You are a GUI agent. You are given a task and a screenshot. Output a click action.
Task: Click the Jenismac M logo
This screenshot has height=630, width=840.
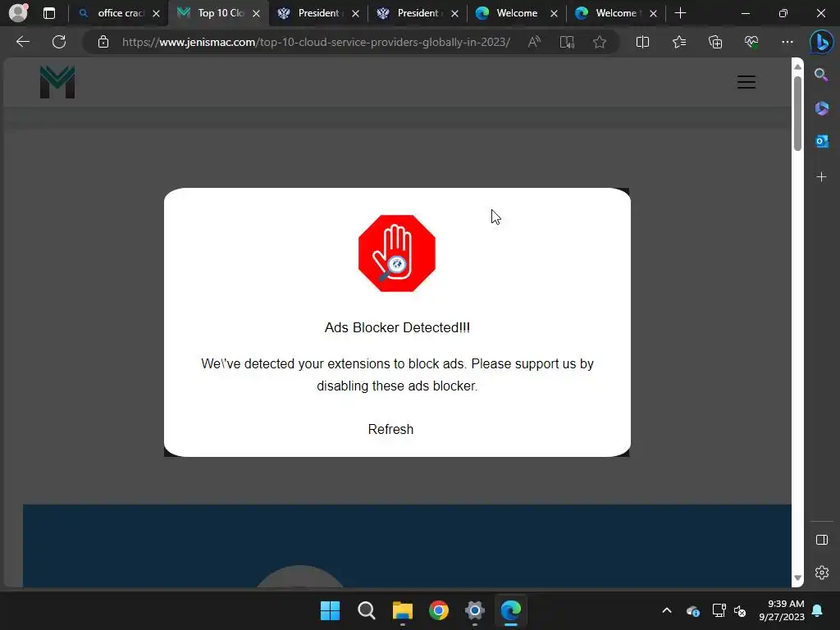pyautogui.click(x=57, y=82)
